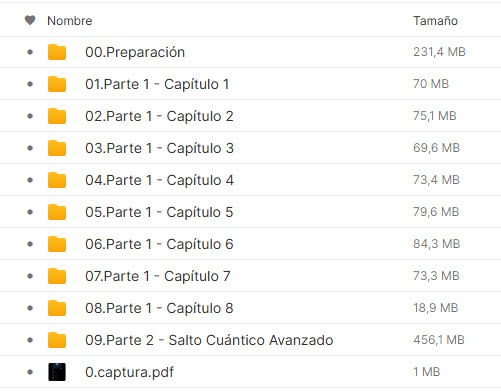This screenshot has width=501, height=391.
Task: Toggle favorite dot for 04.Parte 1 - Capítulo 4
Action: tap(30, 180)
